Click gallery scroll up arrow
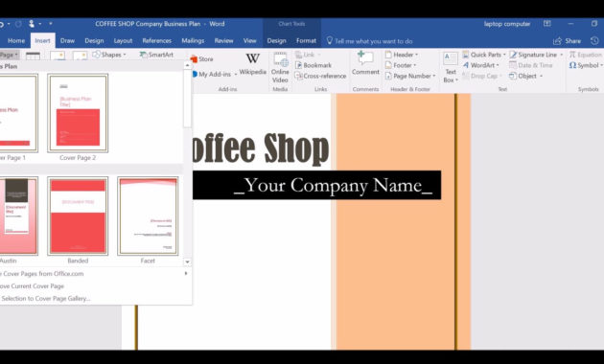 pos(187,65)
